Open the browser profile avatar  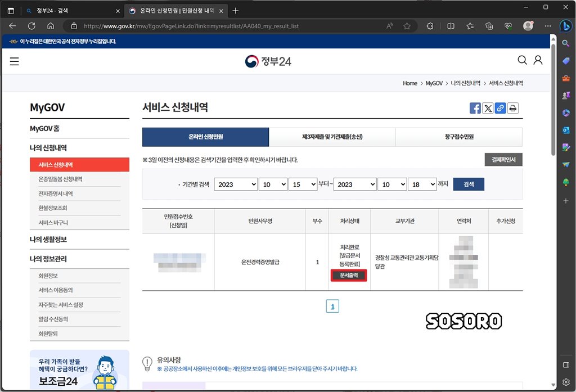(x=528, y=26)
